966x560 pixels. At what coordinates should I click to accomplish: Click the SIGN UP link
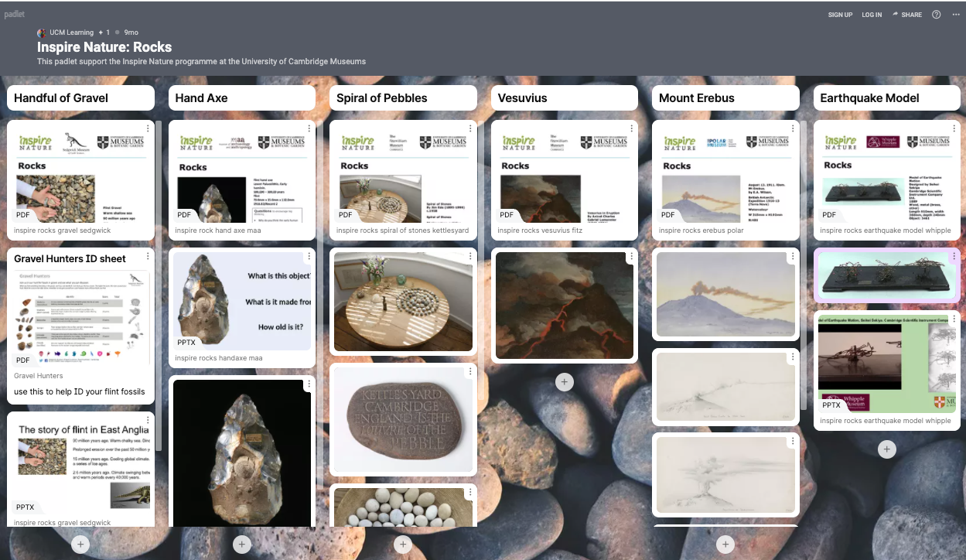click(x=840, y=15)
